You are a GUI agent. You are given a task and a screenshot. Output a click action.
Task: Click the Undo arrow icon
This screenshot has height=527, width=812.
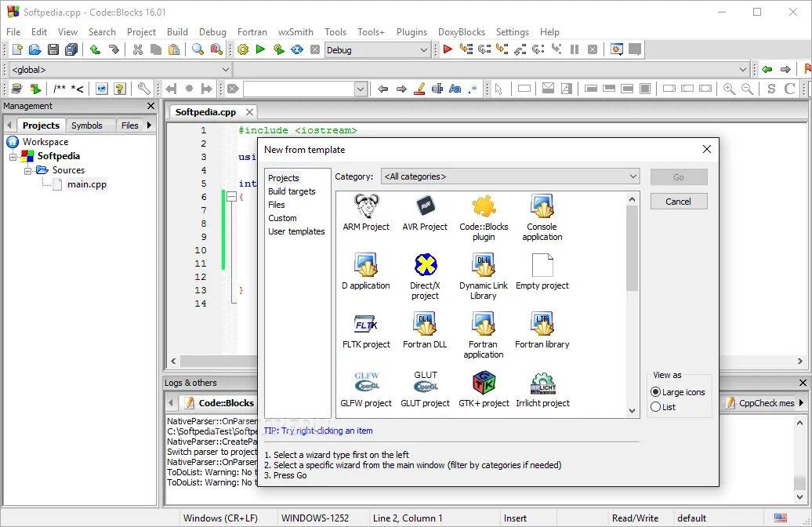pos(96,49)
